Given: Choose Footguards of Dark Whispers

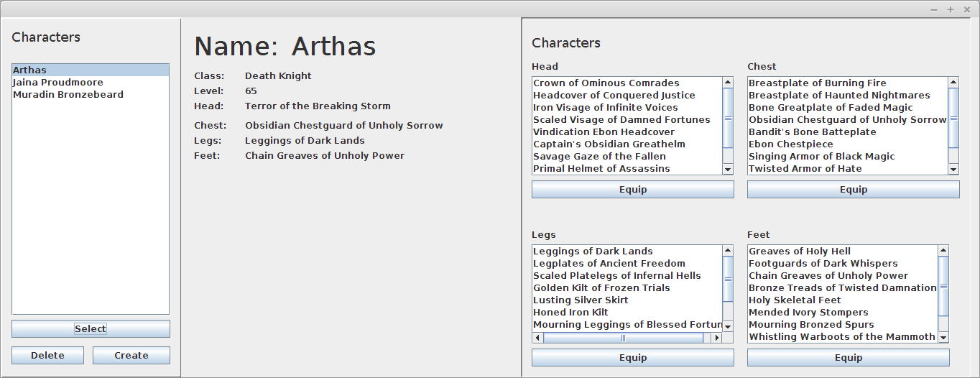Looking at the screenshot, I should click(x=843, y=263).
